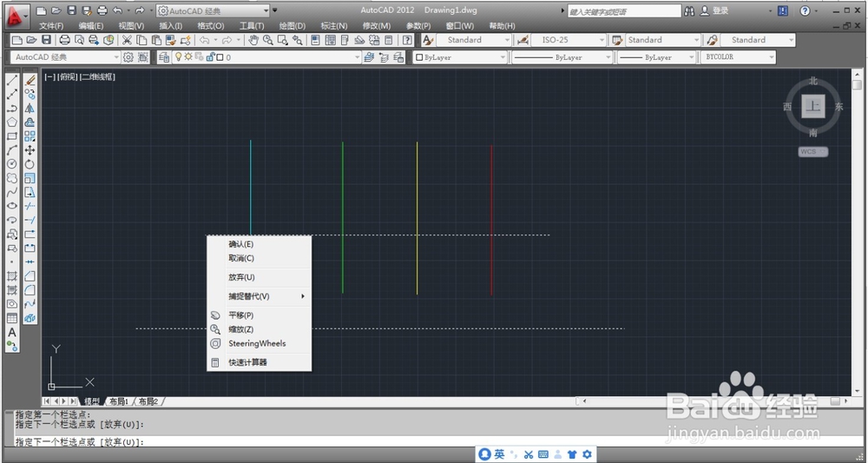Expand the 捕捉替代(V) submenu arrow
868x463 pixels.
pos(303,296)
